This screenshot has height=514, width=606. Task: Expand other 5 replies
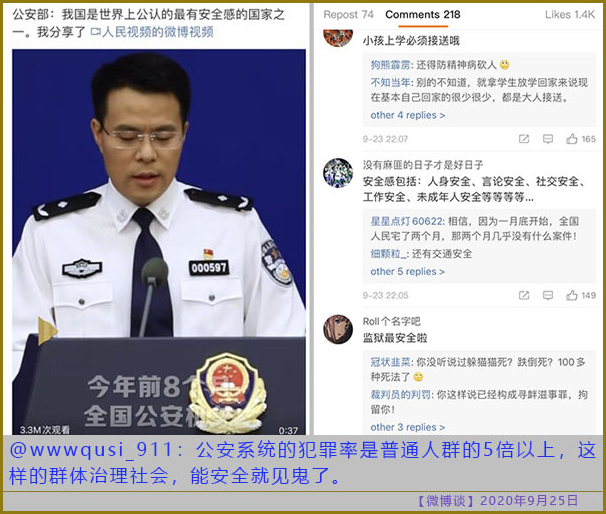pyautogui.click(x=407, y=272)
